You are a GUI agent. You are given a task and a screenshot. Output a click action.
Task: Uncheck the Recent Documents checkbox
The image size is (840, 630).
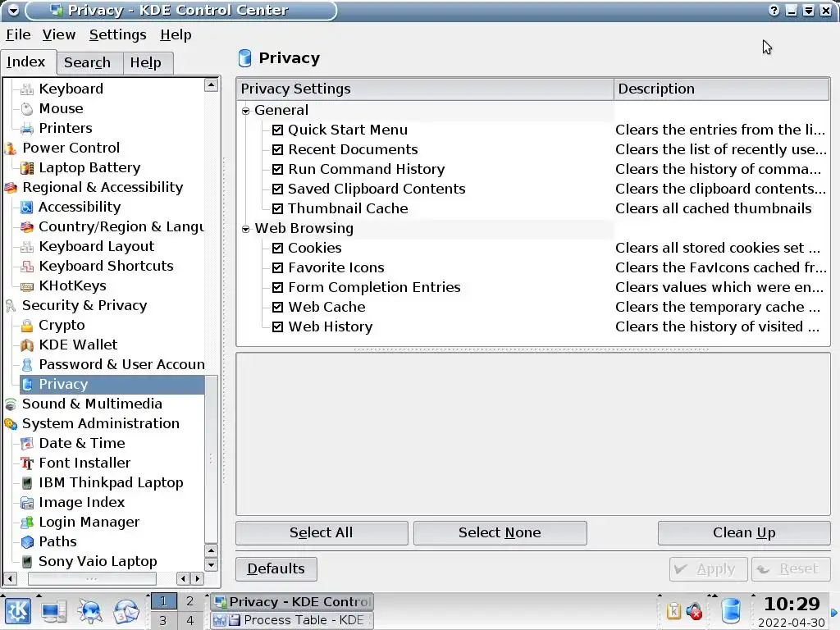277,149
